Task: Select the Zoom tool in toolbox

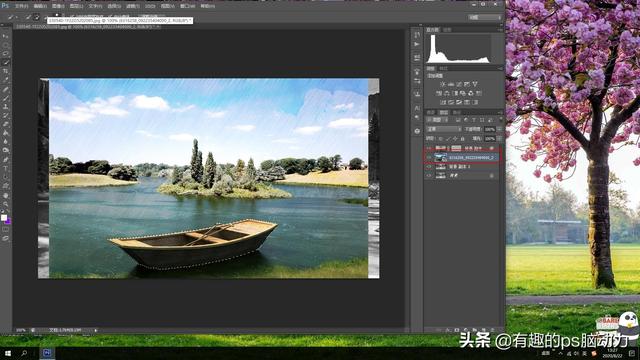Action: click(x=5, y=204)
